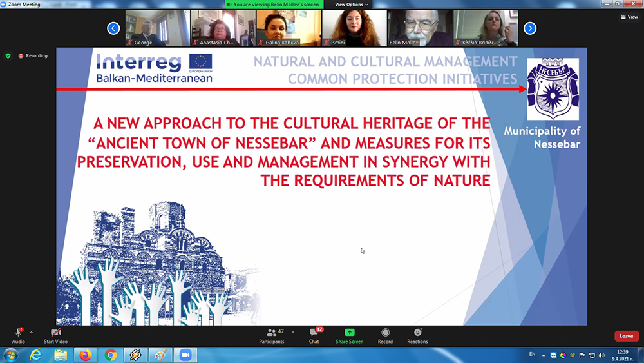Show previous participants with left arrow

coord(113,28)
